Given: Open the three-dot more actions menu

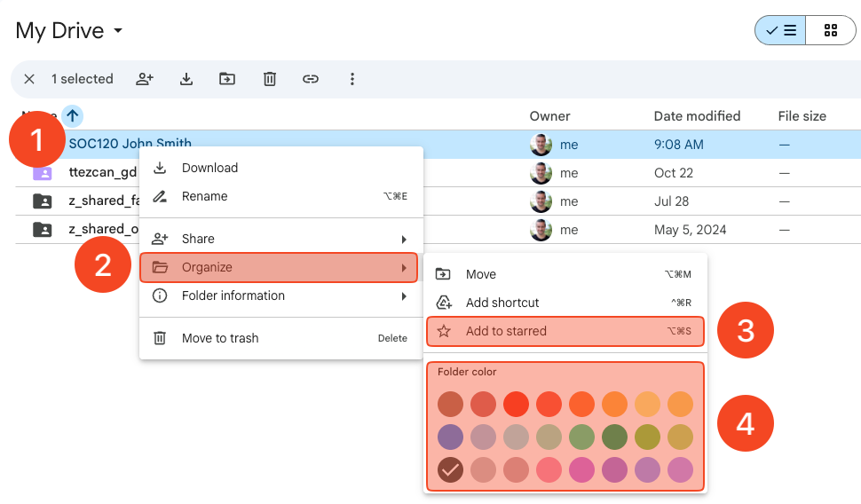Looking at the screenshot, I should click(x=352, y=79).
